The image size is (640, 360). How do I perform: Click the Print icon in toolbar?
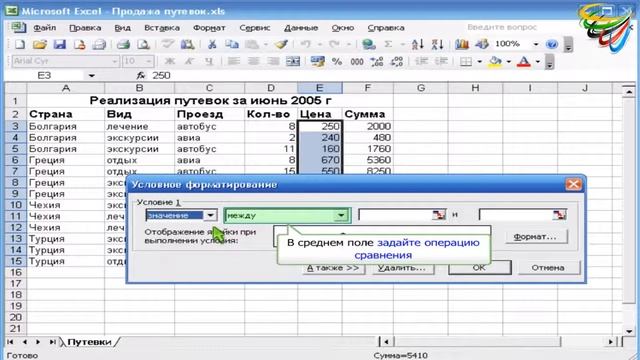tap(123, 44)
